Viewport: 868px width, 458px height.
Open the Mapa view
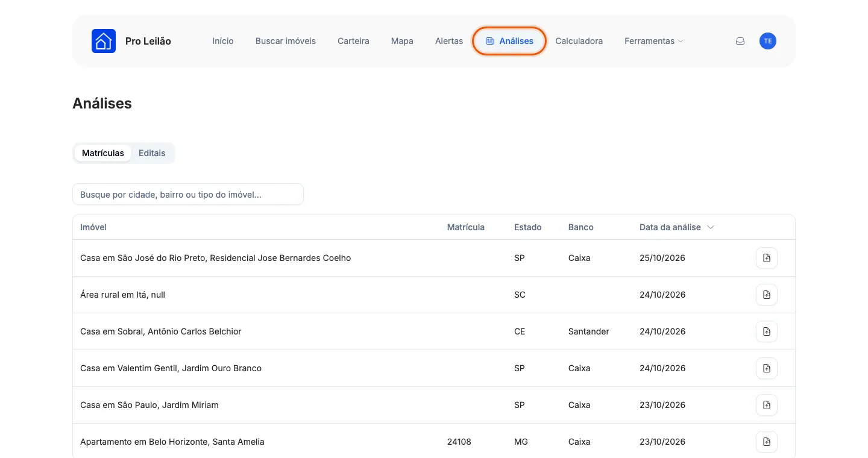point(402,41)
